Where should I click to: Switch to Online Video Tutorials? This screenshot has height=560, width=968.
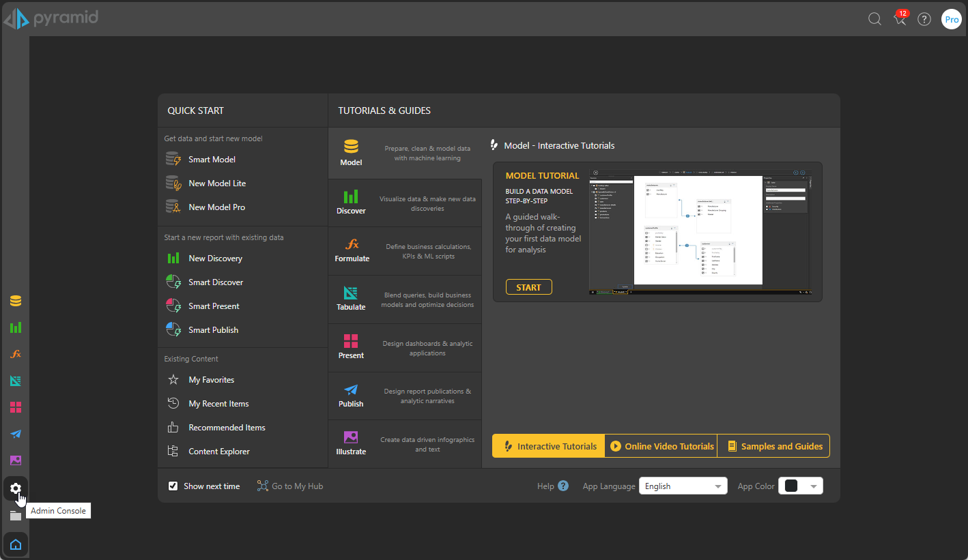[661, 446]
